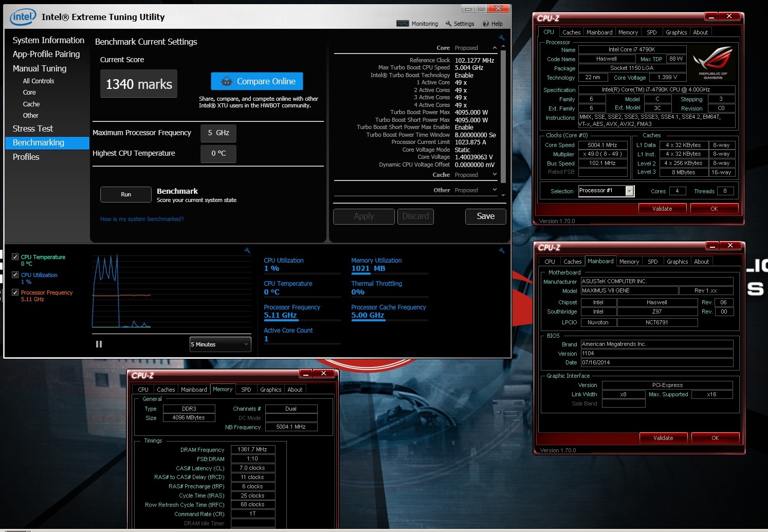
Task: Open Manual Tuning section
Action: pyautogui.click(x=40, y=68)
